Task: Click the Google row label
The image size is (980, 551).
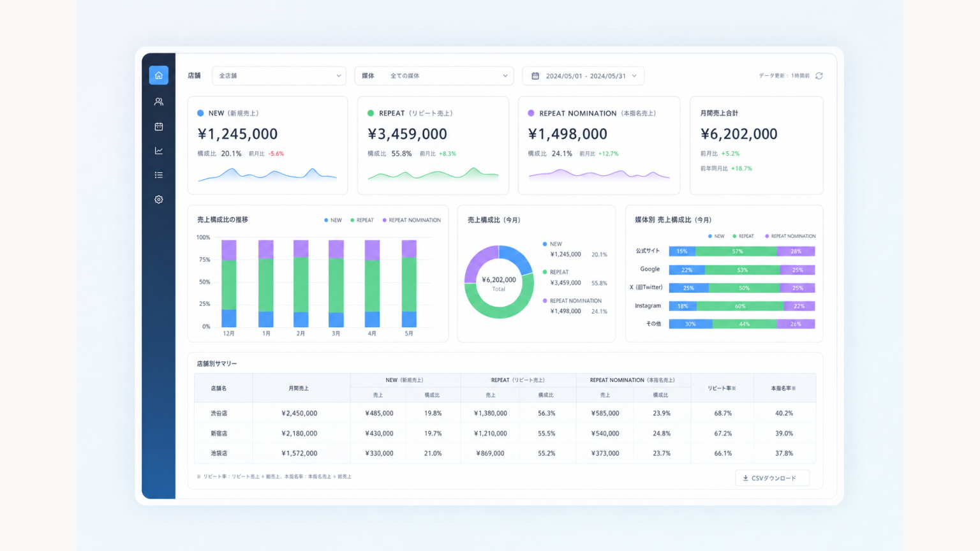Action: (x=650, y=269)
